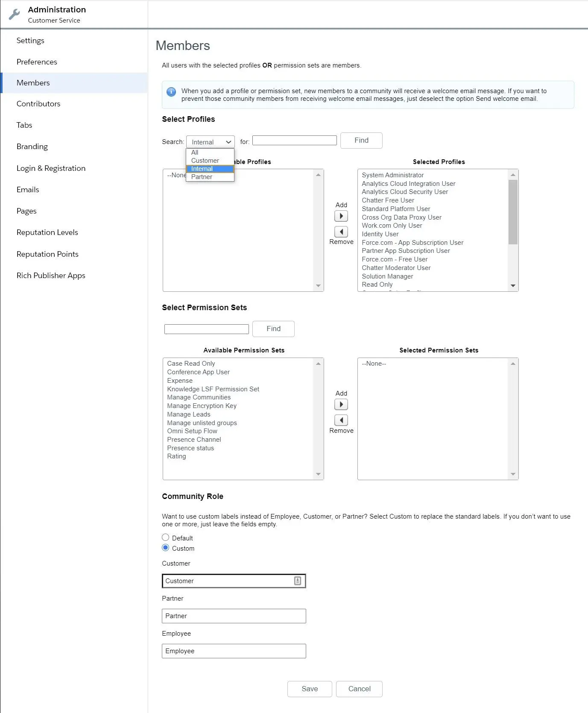Open Reputation Levels in the sidebar
588x713 pixels.
point(47,232)
